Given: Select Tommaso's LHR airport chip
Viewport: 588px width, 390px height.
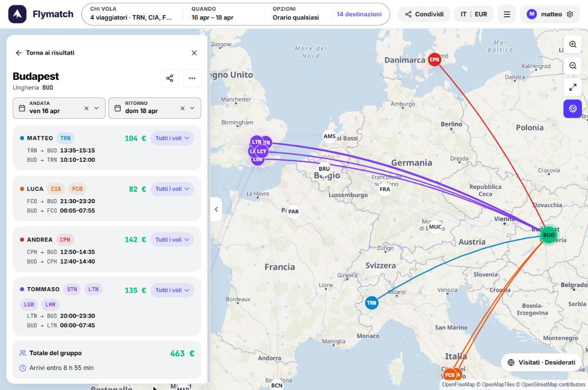Looking at the screenshot, I should (51, 305).
